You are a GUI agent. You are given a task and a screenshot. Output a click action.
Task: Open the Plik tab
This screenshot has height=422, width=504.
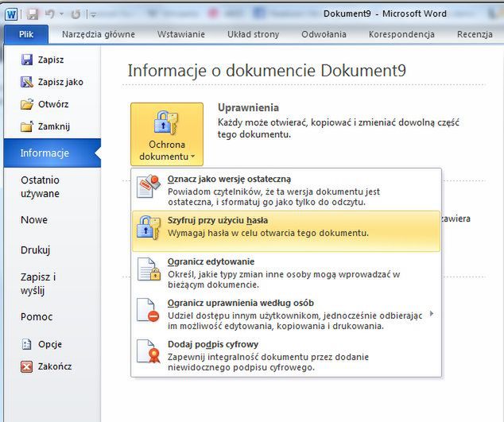(x=26, y=34)
